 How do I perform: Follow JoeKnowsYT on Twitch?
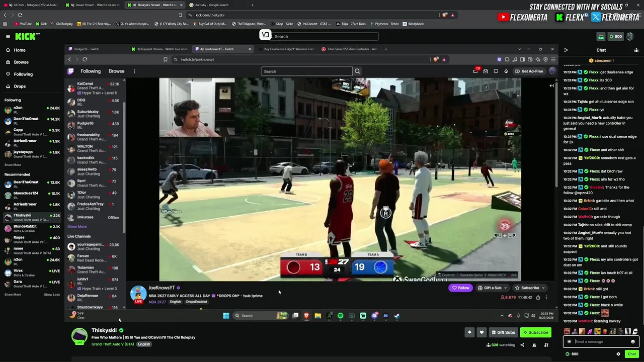pyautogui.click(x=461, y=288)
